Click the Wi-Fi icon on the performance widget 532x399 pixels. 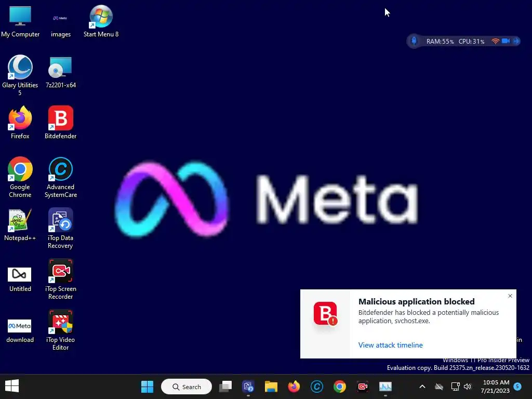[x=495, y=41]
